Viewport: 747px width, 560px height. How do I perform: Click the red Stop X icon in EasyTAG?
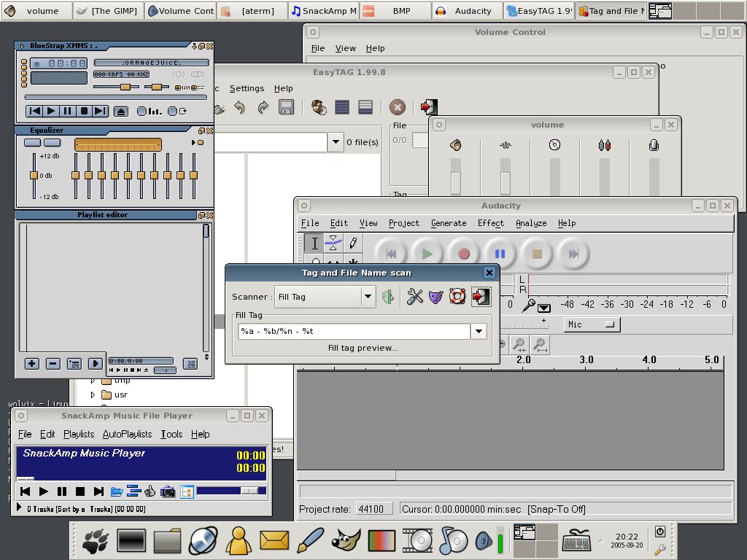point(398,107)
